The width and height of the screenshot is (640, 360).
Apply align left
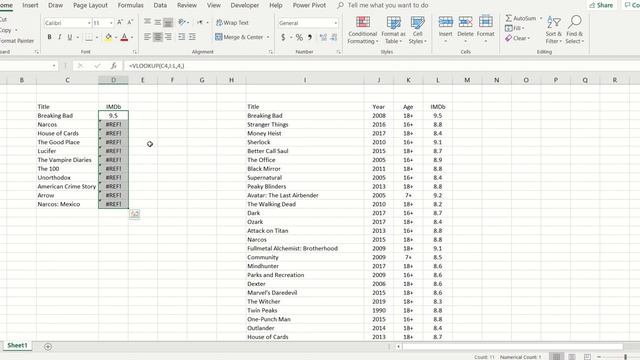coord(147,37)
